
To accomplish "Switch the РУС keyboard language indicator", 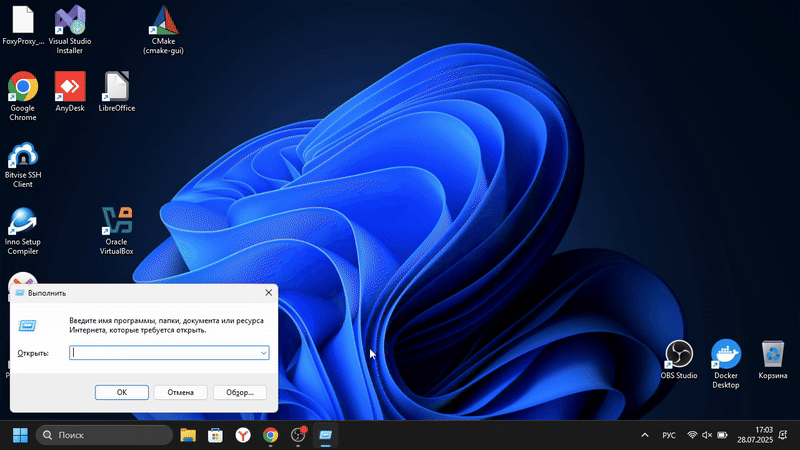I will point(669,436).
